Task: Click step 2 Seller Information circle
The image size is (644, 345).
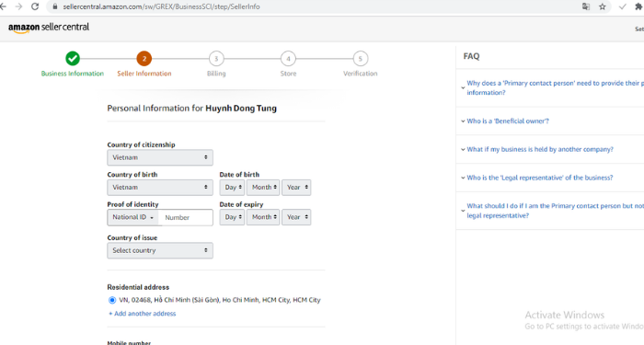Action: 144,59
